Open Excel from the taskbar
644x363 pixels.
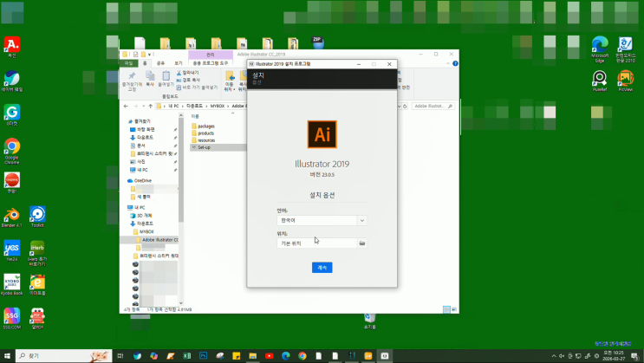[187, 355]
